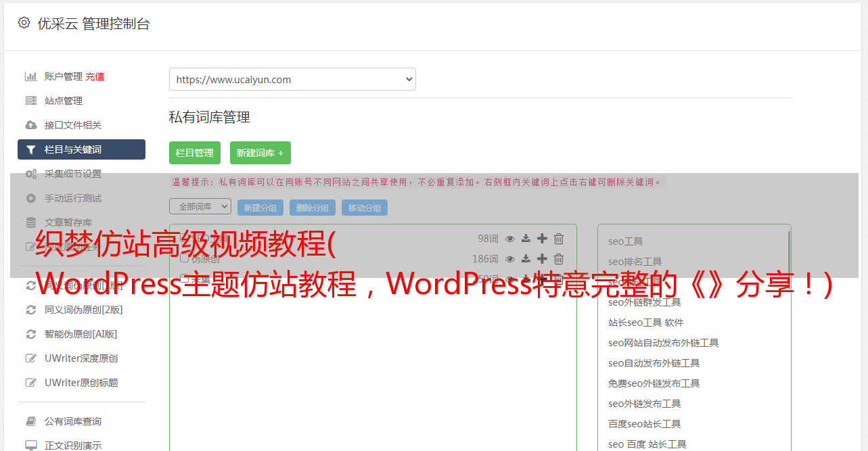Delete the 伪原创 library with its trash icon

coord(559,259)
